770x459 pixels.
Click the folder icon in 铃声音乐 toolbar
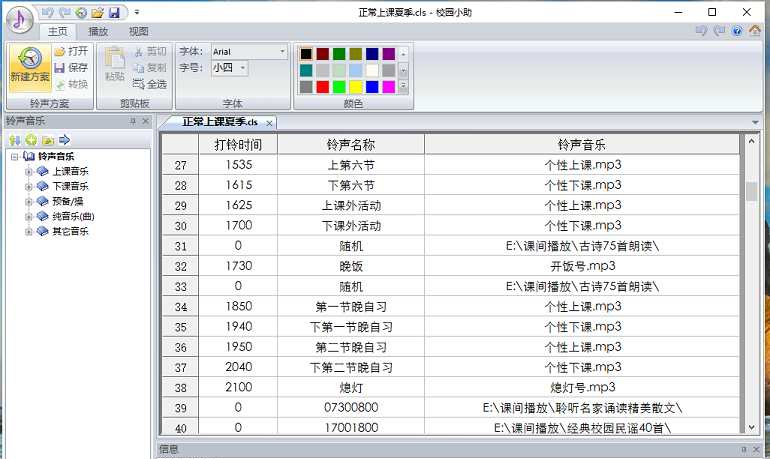[x=48, y=140]
